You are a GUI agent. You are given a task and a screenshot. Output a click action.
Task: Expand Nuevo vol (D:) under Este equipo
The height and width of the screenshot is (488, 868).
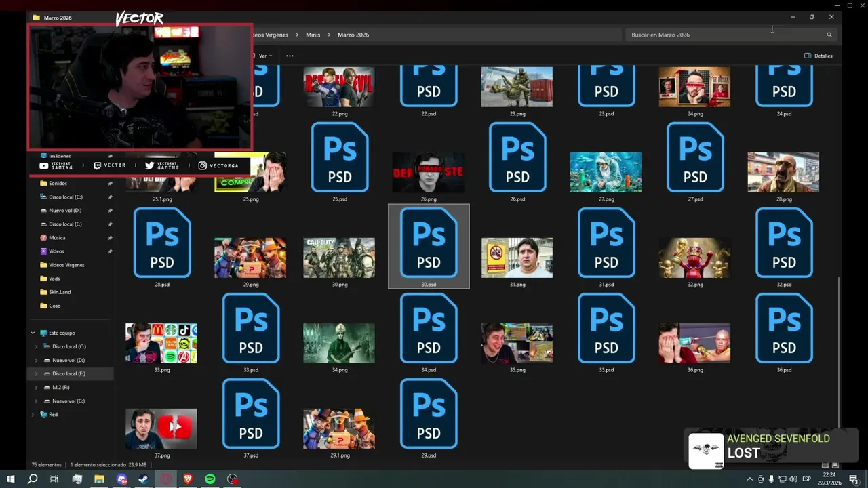click(37, 360)
